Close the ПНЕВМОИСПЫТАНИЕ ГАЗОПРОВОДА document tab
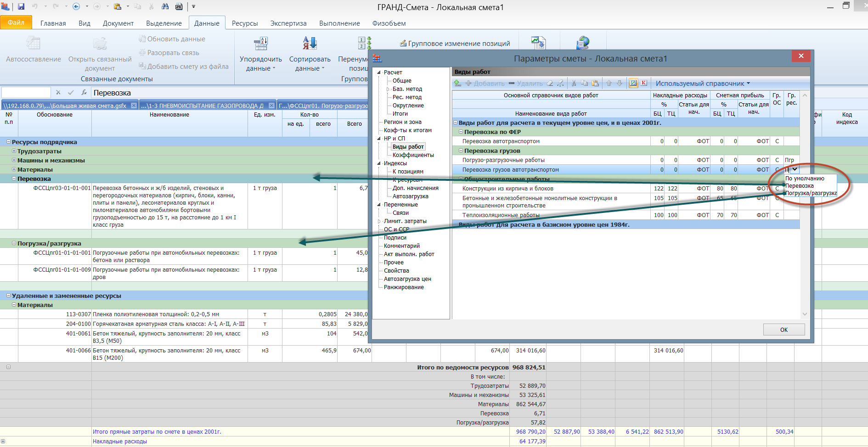The height and width of the screenshot is (447, 868). [x=271, y=106]
